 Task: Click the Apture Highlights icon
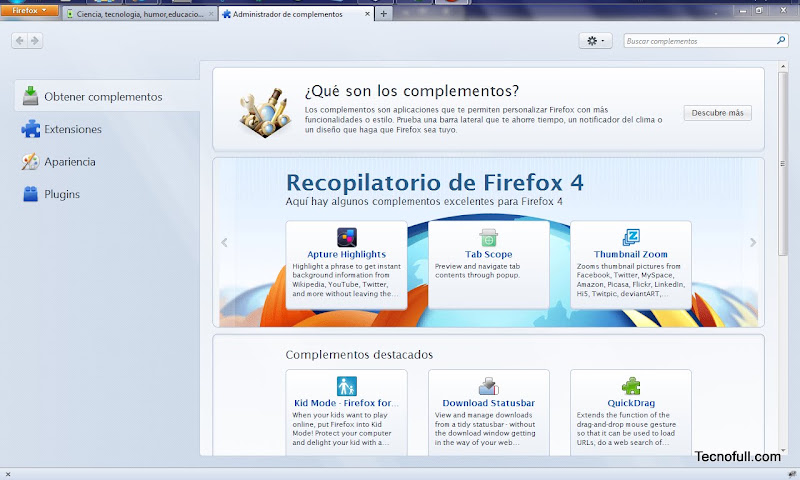pos(347,237)
